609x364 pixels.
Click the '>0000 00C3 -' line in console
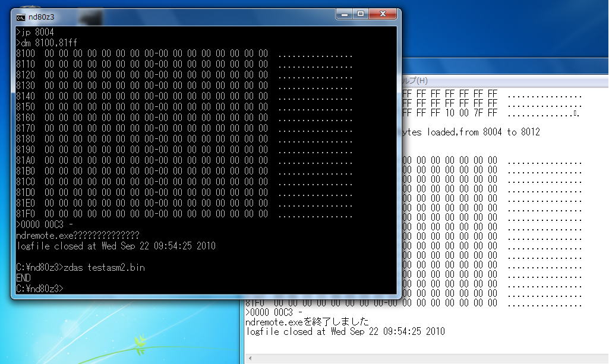pos(45,224)
